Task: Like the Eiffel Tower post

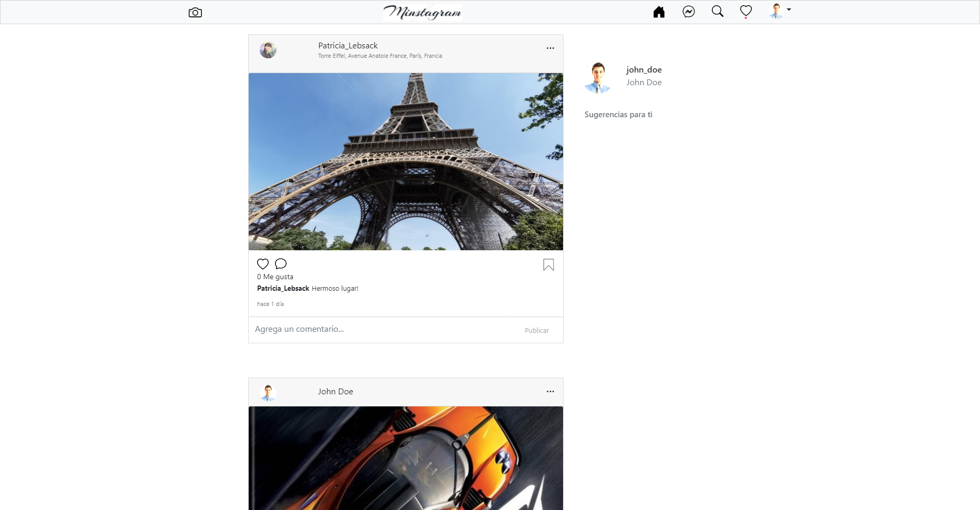Action: pos(263,263)
